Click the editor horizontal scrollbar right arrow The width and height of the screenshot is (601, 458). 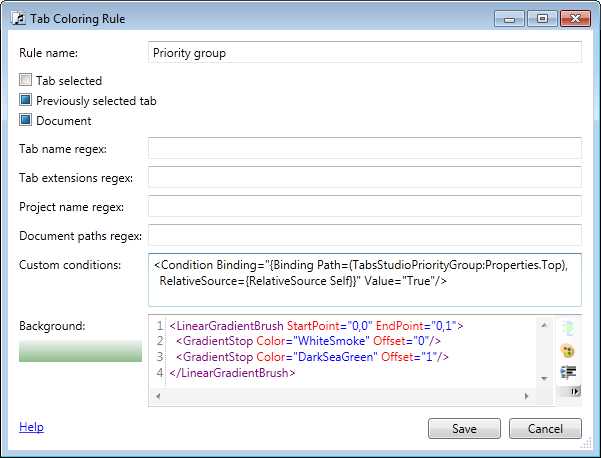(527, 396)
